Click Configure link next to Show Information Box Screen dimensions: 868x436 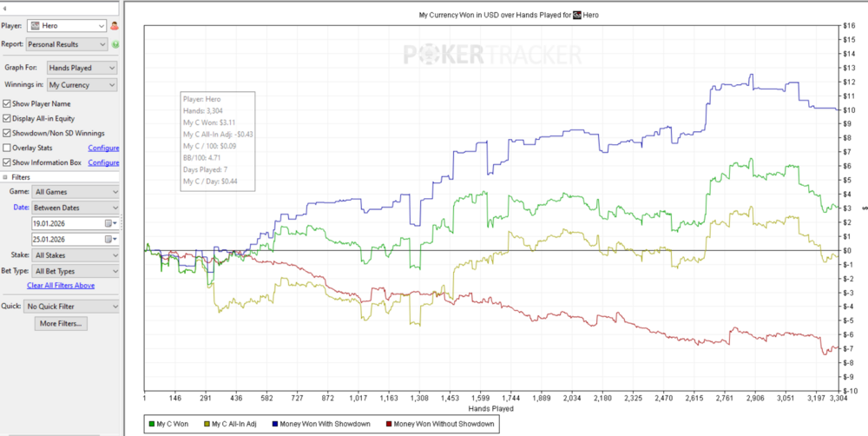(x=103, y=162)
